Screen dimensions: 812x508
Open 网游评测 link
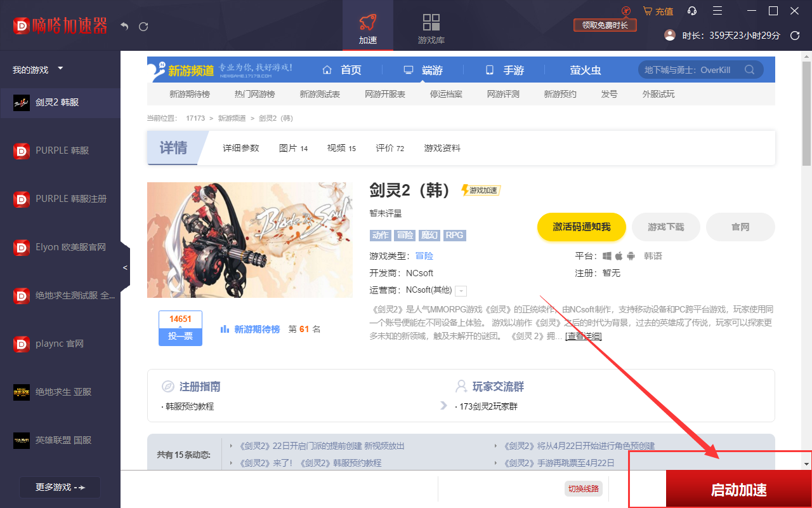(503, 94)
